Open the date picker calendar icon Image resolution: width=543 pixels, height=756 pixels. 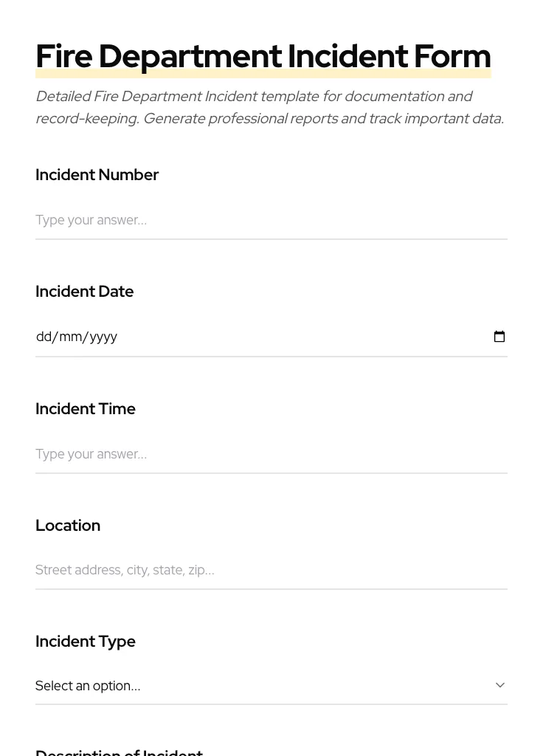[499, 336]
